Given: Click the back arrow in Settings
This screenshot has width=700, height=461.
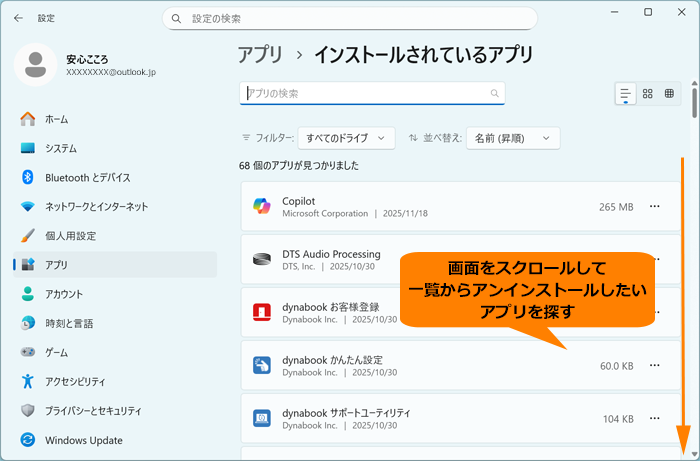Looking at the screenshot, I should point(18,18).
